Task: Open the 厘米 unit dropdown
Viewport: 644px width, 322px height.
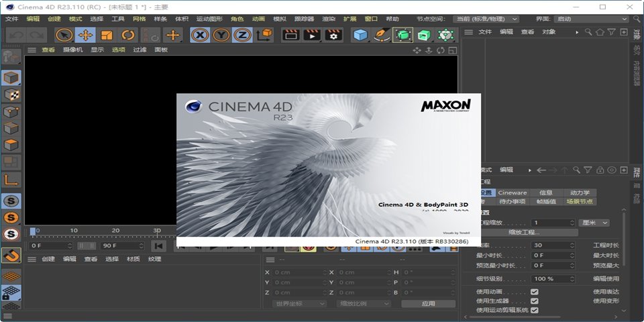Action: pyautogui.click(x=594, y=223)
